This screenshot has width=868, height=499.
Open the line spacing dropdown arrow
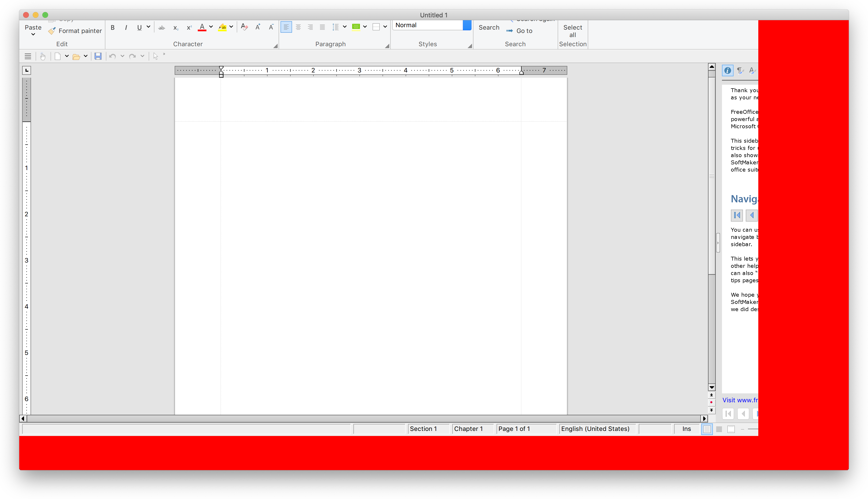pyautogui.click(x=345, y=27)
